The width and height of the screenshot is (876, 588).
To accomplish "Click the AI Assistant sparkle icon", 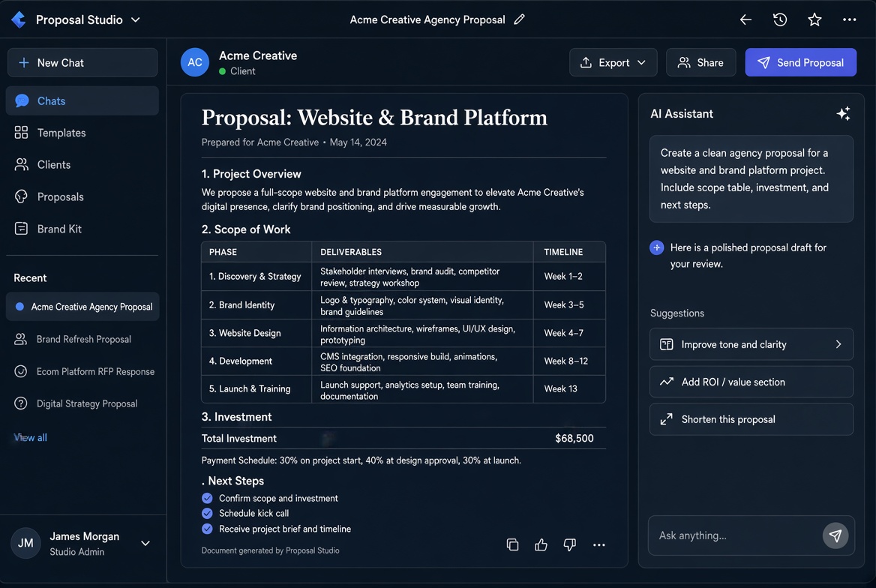I will [843, 113].
